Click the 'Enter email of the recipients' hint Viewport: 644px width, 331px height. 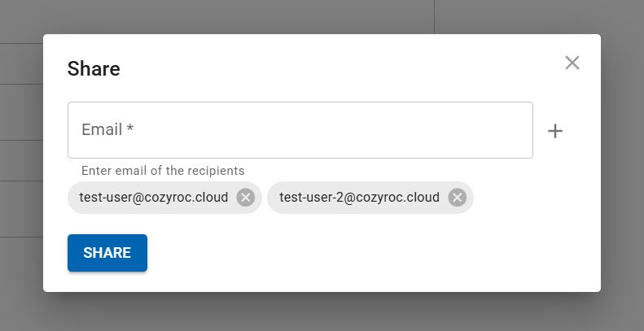[x=163, y=171]
